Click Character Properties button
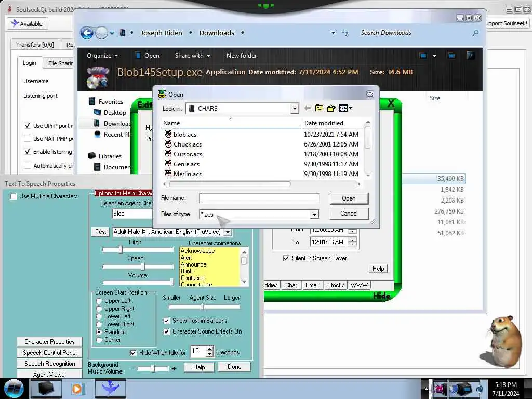The height and width of the screenshot is (399, 532). click(x=49, y=342)
